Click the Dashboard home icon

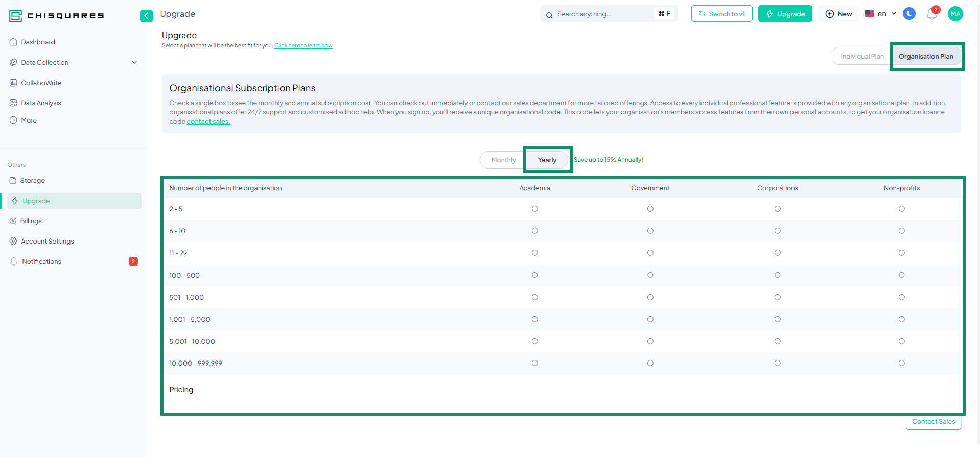coord(13,42)
